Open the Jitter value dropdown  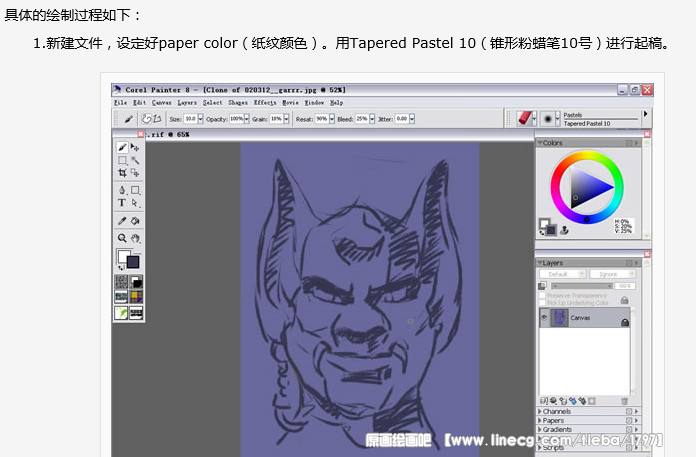point(412,119)
